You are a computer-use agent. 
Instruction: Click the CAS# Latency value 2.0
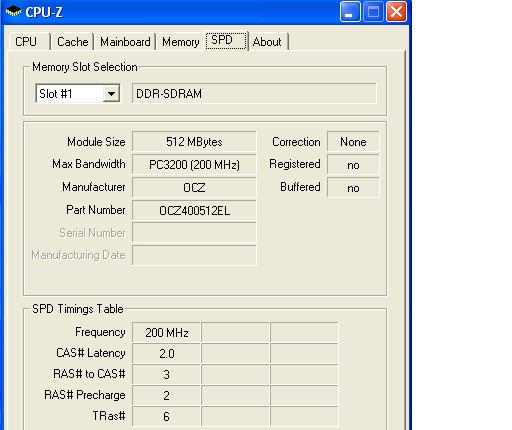(x=167, y=353)
